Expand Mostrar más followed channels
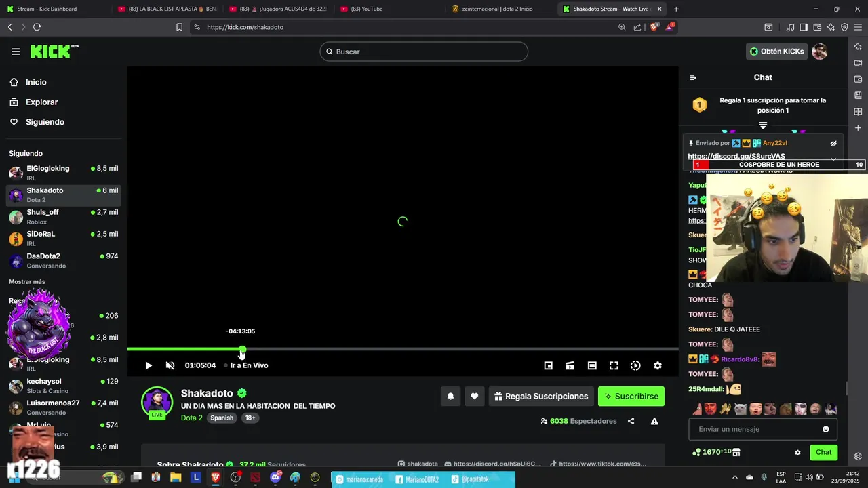This screenshot has height=488, width=868. [x=27, y=282]
